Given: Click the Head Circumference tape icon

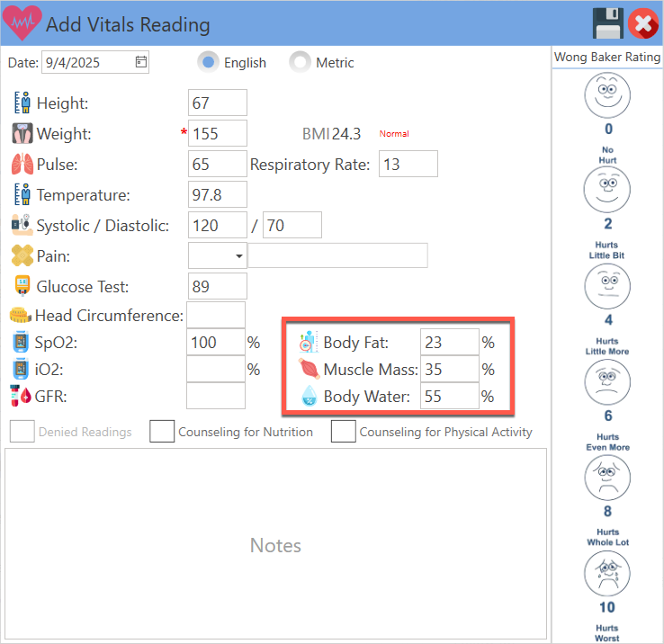Looking at the screenshot, I should [21, 315].
